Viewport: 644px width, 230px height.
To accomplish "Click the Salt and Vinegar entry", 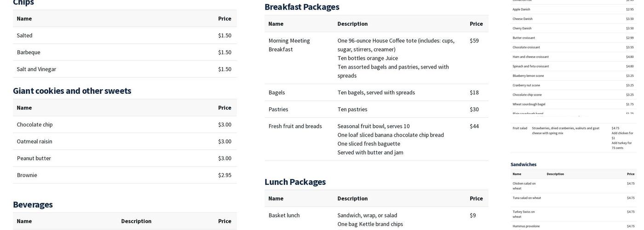I will point(36,69).
